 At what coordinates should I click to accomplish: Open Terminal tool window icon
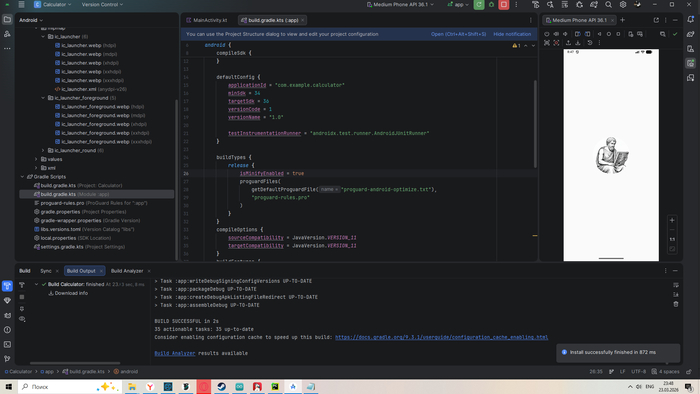[7, 344]
